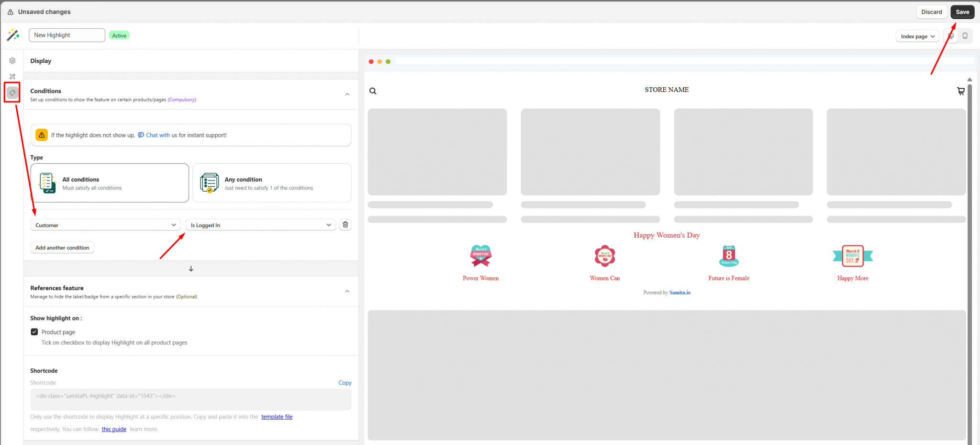The image size is (980, 445).
Task: Open the template file link
Action: coord(277,417)
